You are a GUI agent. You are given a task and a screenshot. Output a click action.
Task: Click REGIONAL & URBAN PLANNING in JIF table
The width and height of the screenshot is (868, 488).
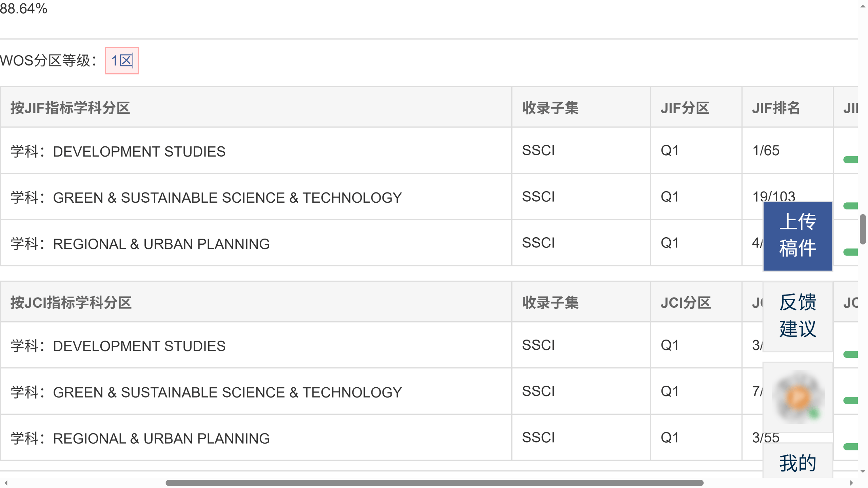click(161, 244)
